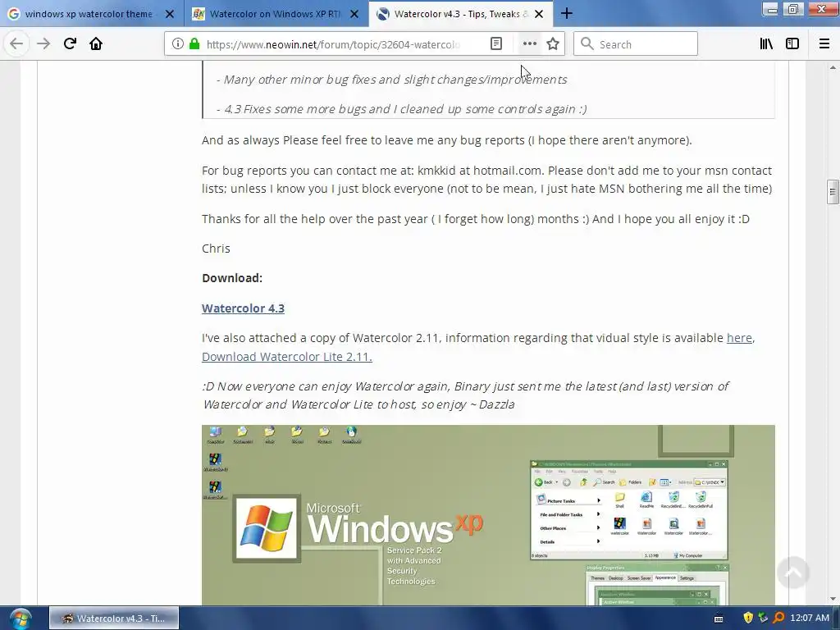Viewport: 840px width, 630px height.
Task: Click the orange magnifier tray icon
Action: (779, 618)
